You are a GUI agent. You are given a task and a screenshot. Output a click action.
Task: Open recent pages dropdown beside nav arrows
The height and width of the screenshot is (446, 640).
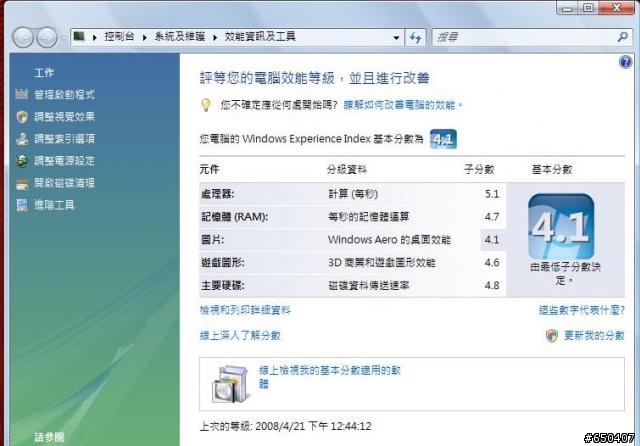[64, 38]
